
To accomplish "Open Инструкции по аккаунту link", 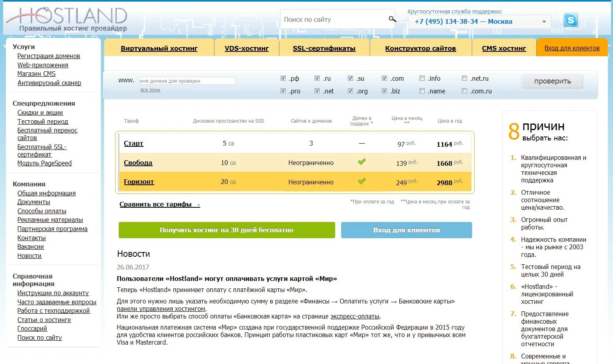I will click(x=53, y=293).
